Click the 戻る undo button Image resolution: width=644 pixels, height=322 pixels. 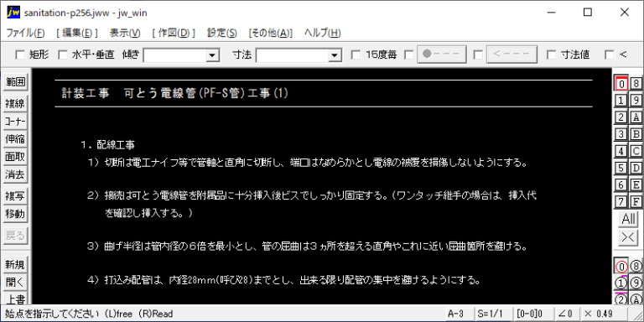coord(15,236)
